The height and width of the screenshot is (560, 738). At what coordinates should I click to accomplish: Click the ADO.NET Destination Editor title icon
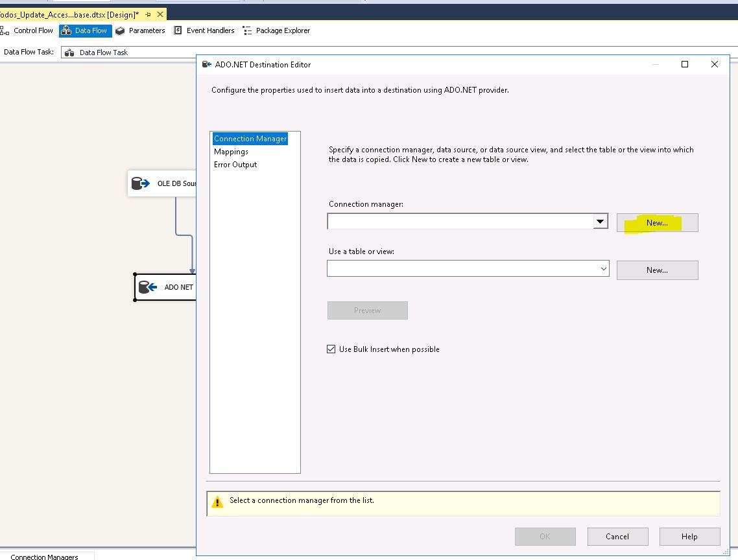[x=207, y=64]
